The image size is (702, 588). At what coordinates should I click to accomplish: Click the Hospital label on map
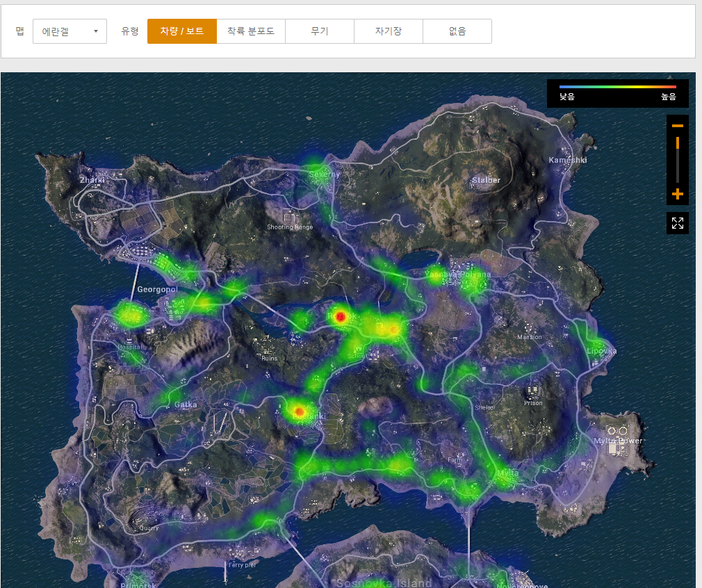pos(129,347)
